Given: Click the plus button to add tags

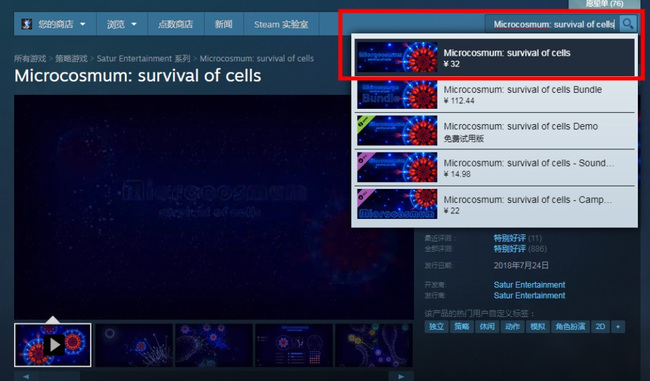Looking at the screenshot, I should click(x=618, y=327).
